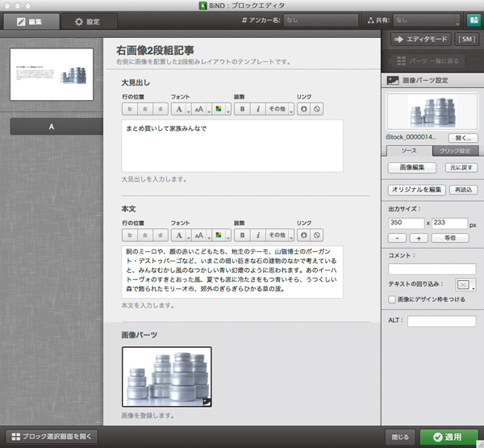
Task: Right-align text in the 本文 section
Action: [160, 235]
